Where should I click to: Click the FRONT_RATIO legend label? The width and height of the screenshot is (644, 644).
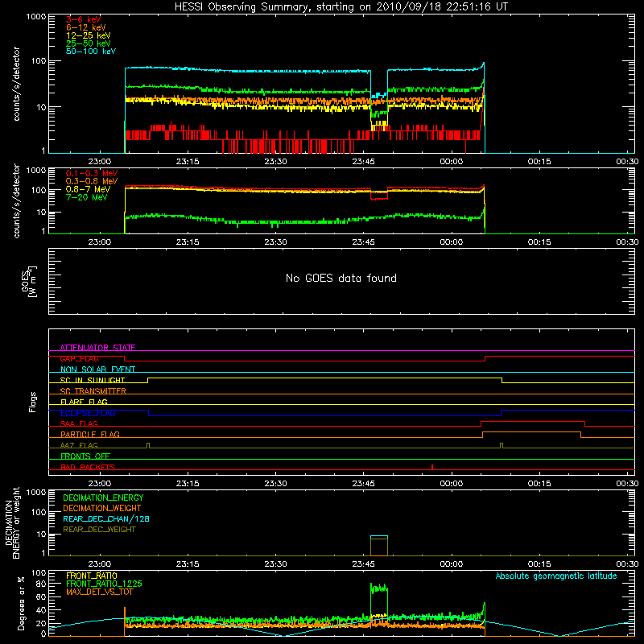[x=92, y=576]
